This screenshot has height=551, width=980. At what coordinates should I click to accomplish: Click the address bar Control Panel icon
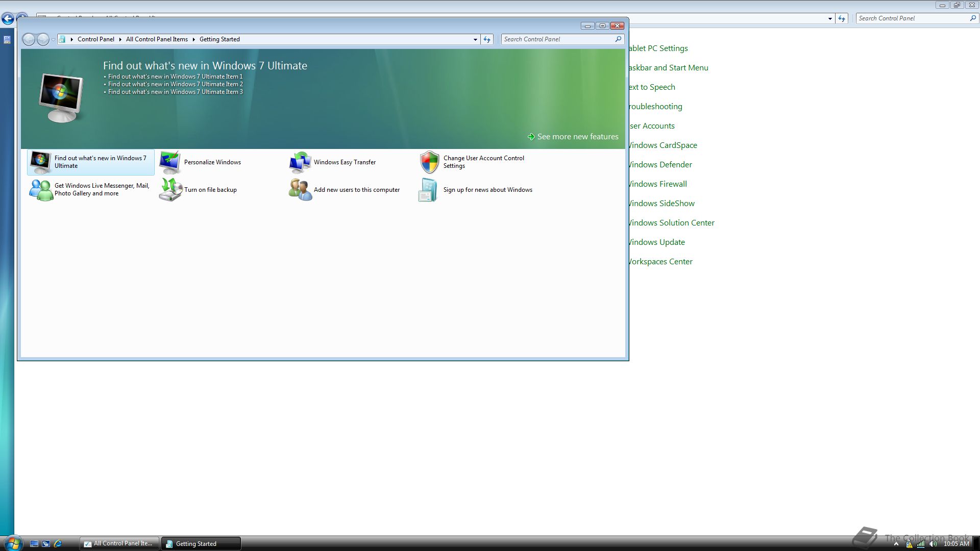click(62, 39)
